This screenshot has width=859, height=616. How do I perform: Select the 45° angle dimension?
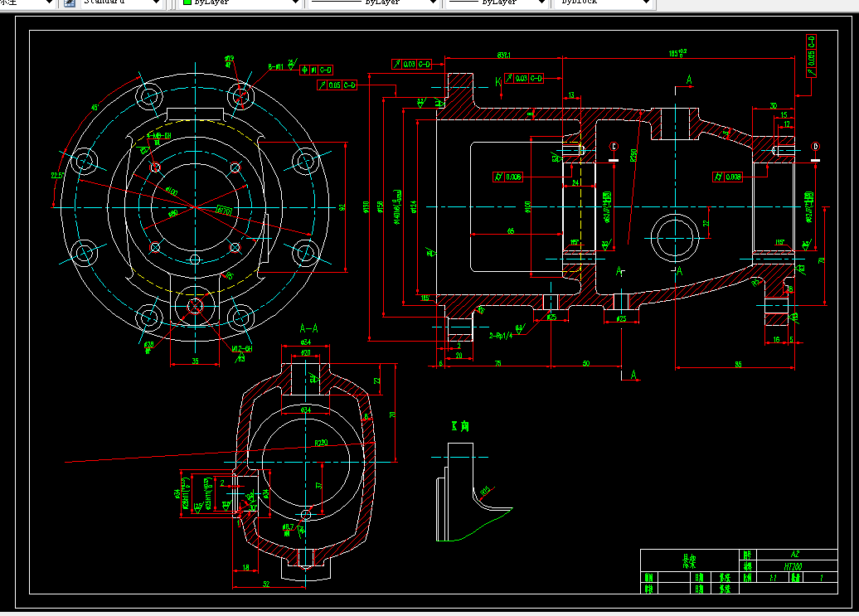95,108
